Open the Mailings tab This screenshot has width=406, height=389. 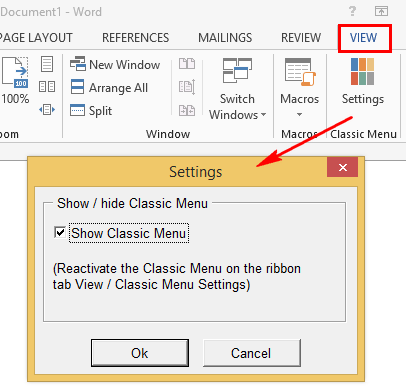point(225,38)
